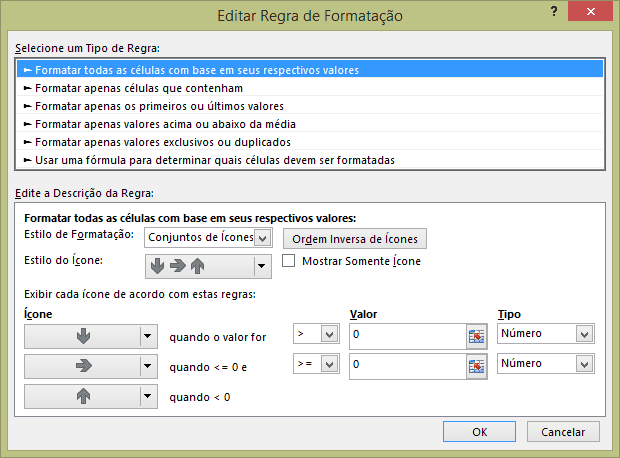
Task: Choose 'Formatar apenas os primeiros ou últimos valores'
Action: tap(310, 106)
